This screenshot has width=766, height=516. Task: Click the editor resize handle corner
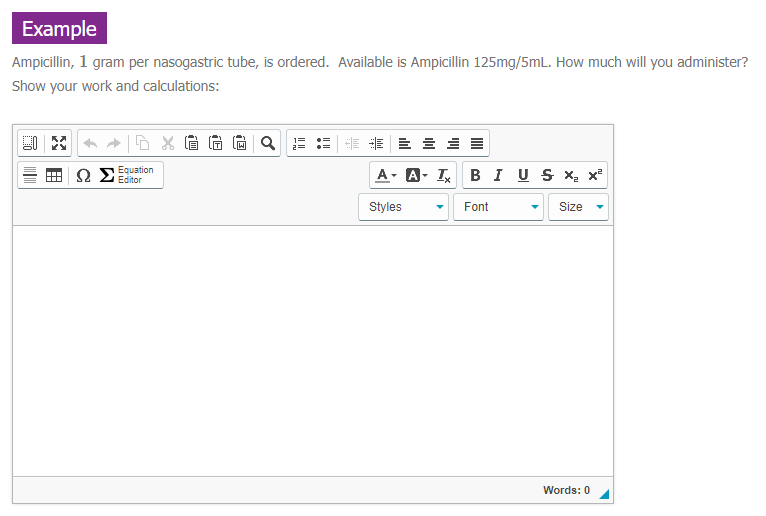(604, 494)
